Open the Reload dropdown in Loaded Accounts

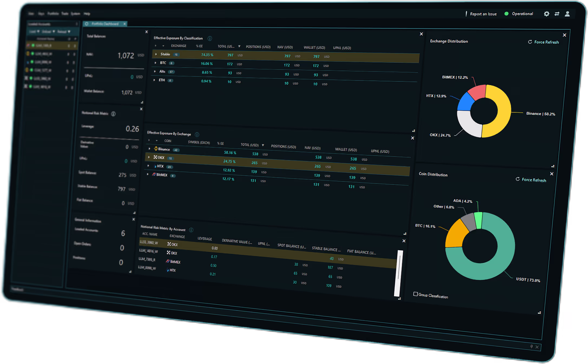pyautogui.click(x=64, y=32)
